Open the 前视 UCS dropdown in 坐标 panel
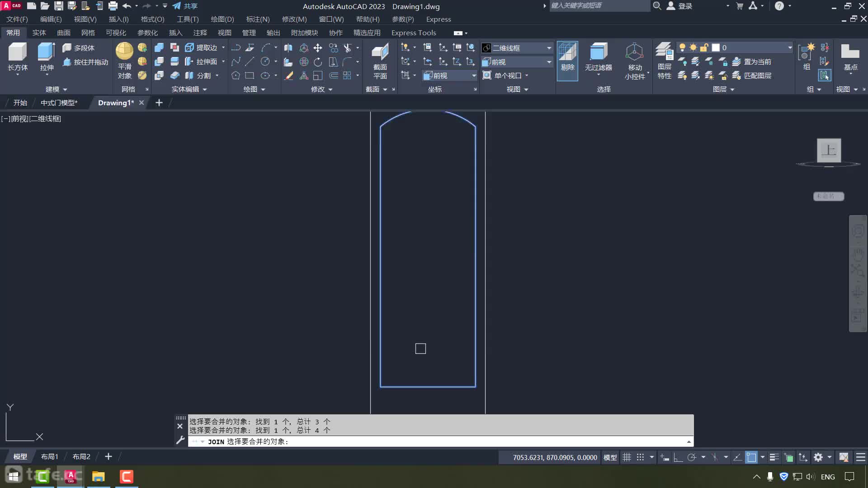Image resolution: width=868 pixels, height=488 pixels. 450,75
